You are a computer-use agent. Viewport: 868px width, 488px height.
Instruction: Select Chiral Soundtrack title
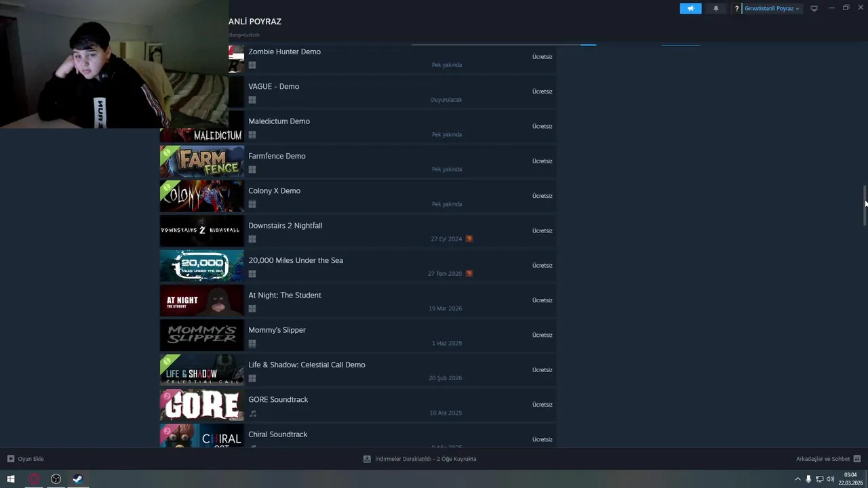pyautogui.click(x=277, y=434)
